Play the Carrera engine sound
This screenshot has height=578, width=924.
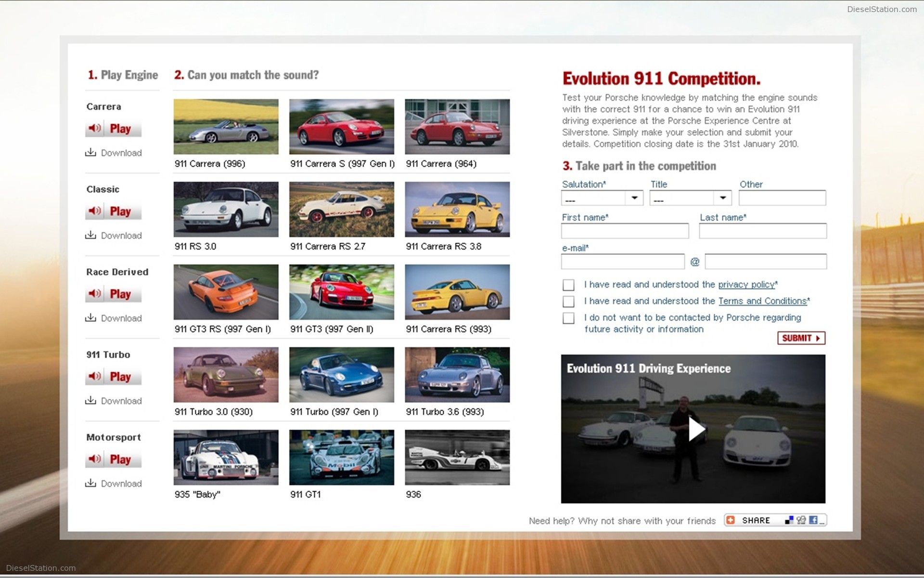click(114, 129)
